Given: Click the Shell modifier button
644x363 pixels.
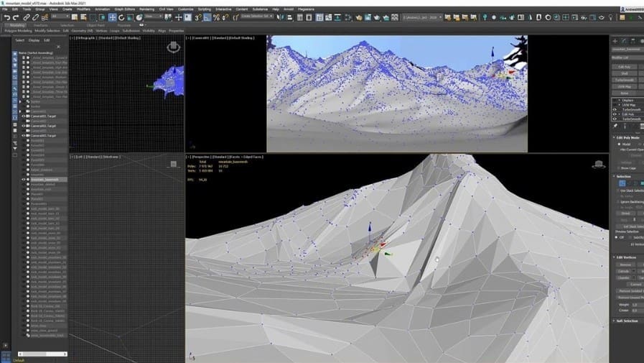Looking at the screenshot, I should [x=625, y=73].
